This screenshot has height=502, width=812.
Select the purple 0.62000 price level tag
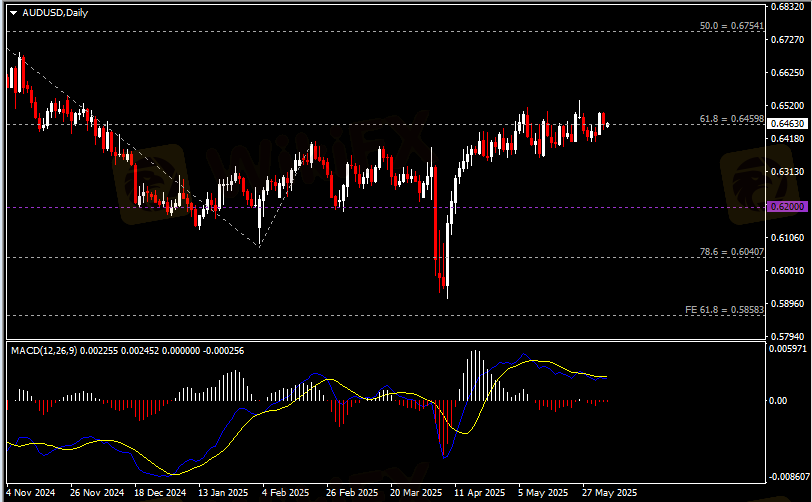[x=785, y=206]
